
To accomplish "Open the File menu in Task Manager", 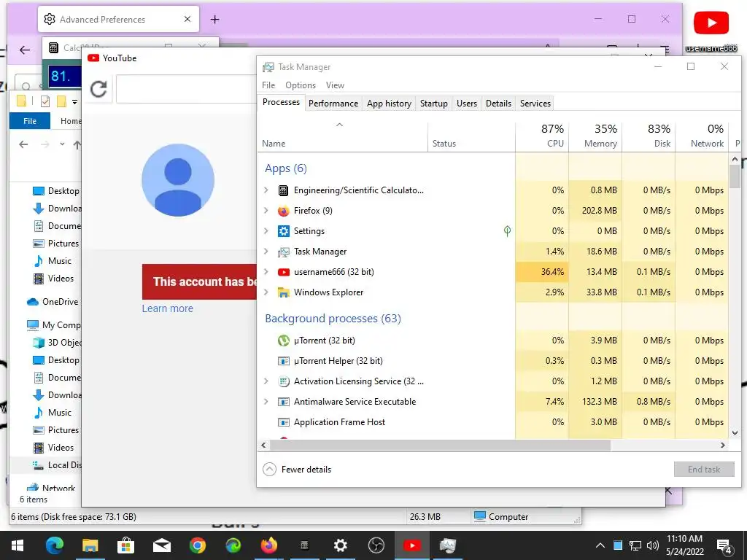I will coord(268,85).
